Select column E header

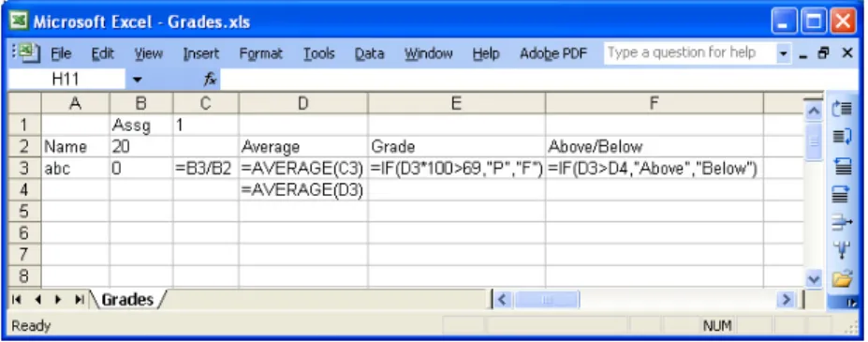pyautogui.click(x=457, y=103)
